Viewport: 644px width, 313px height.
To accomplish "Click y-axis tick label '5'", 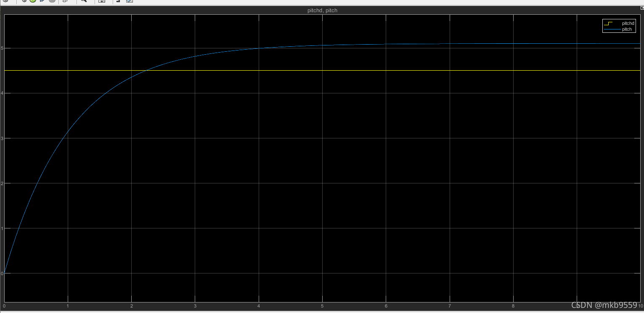I will click(2, 48).
